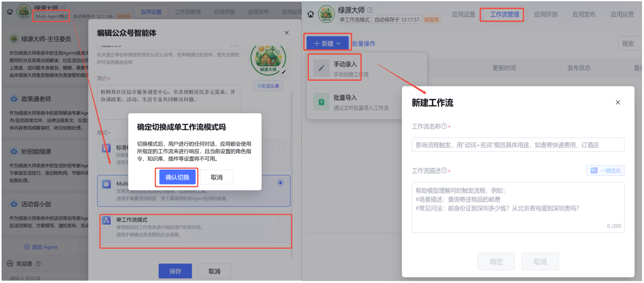Screen dimensions: 644x283
Task: Click 确定 in the 新建工作流 dialog
Action: pyautogui.click(x=496, y=261)
